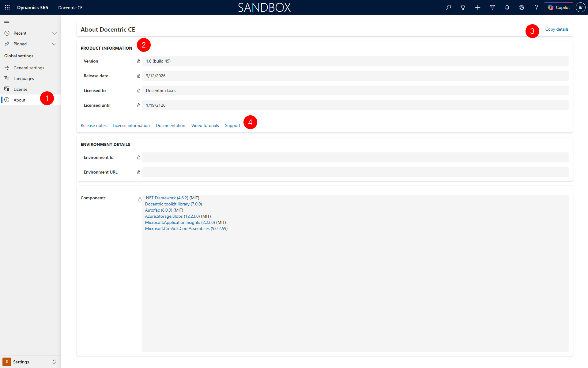
Task: Open the search magnifier in top bar
Action: [448, 7]
